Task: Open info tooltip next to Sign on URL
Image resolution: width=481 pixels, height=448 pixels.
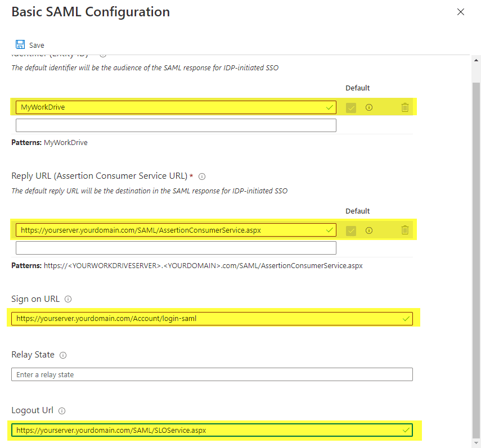Action: [68, 299]
